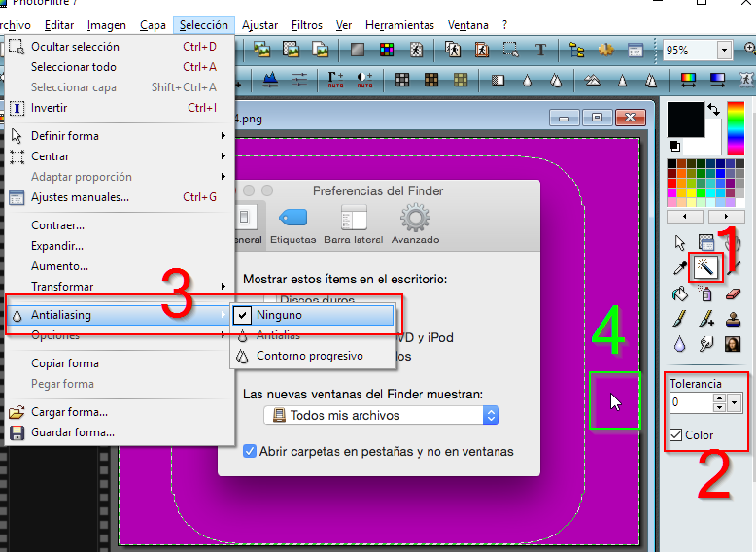The image size is (756, 552).
Task: Pick the Fill paint bucket tool
Action: click(x=680, y=293)
